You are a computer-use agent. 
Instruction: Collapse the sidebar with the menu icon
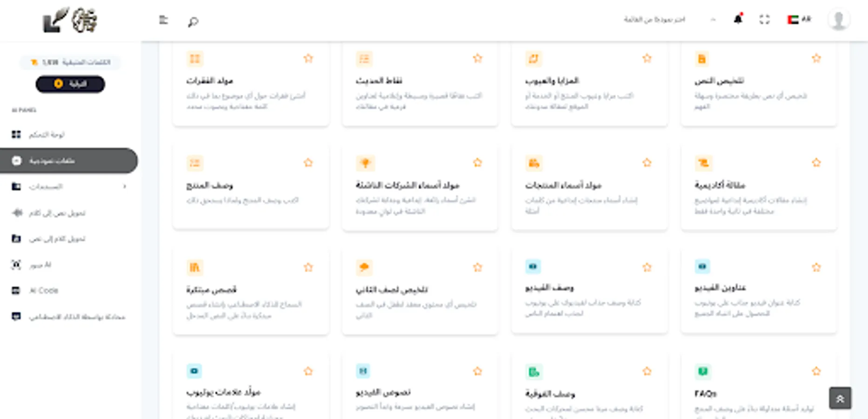163,20
